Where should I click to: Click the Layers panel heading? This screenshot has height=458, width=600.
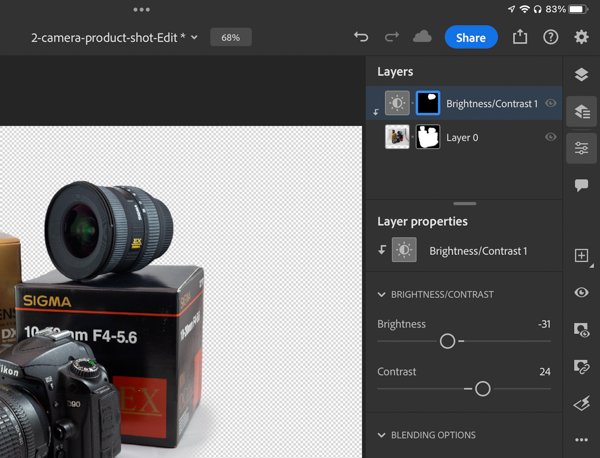395,72
